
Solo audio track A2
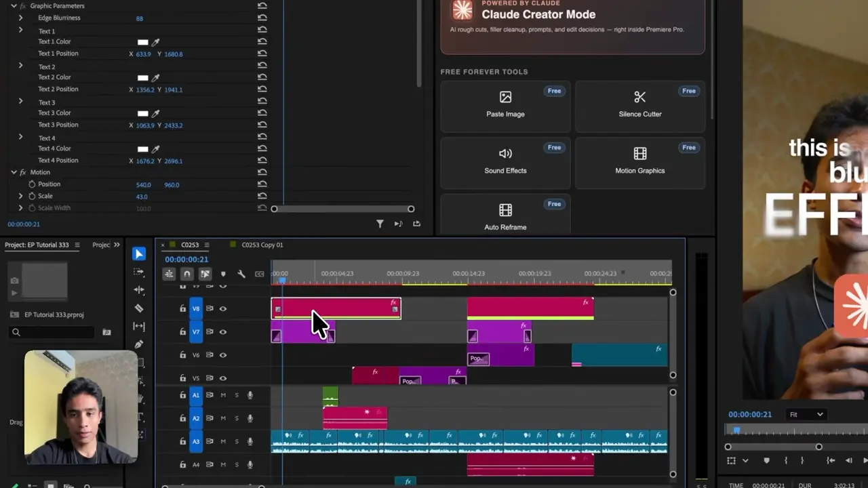click(237, 418)
